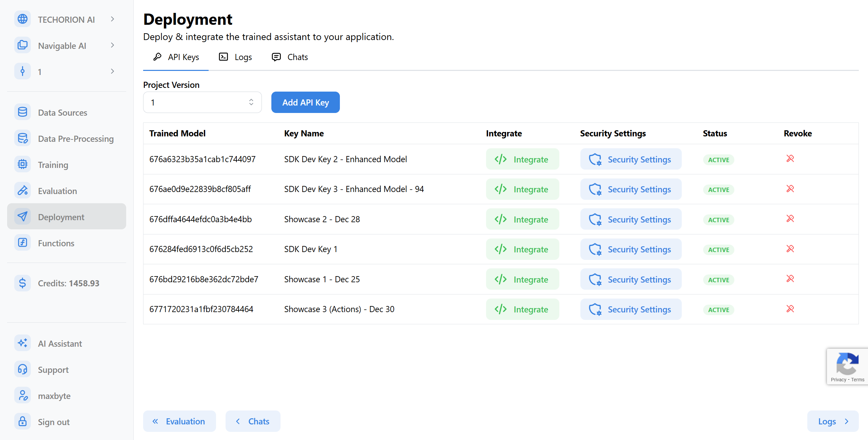Revoke the Showcase 2 - Dec 28 key
The width and height of the screenshot is (868, 440).
tap(790, 219)
